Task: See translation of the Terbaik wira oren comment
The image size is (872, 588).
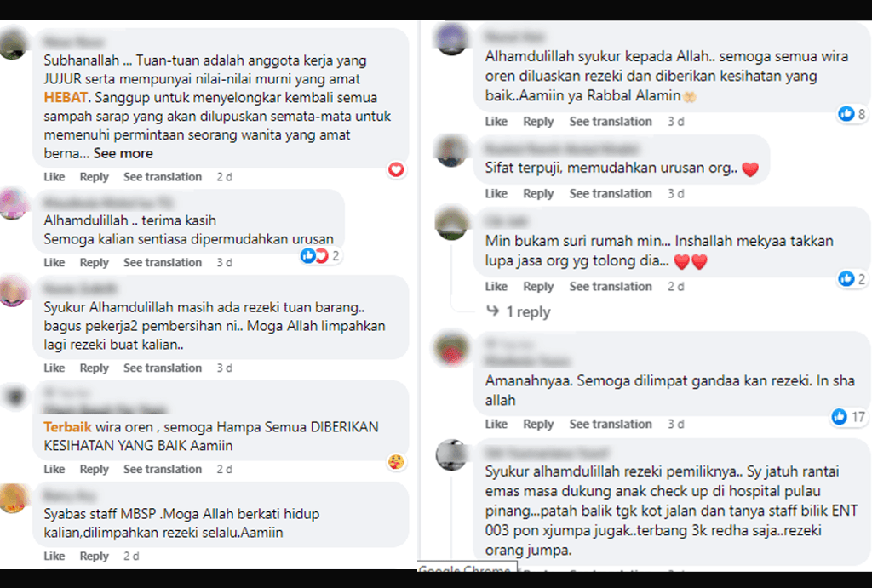Action: [163, 469]
